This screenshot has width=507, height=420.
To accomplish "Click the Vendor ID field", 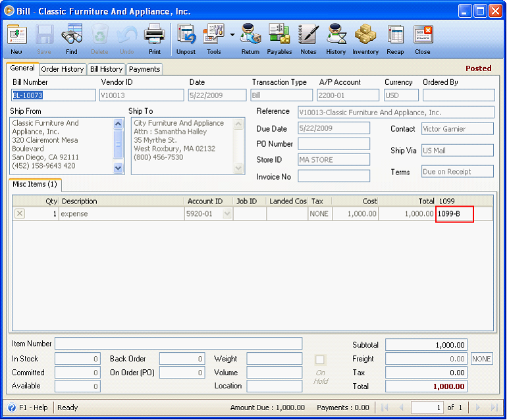I will (x=142, y=95).
